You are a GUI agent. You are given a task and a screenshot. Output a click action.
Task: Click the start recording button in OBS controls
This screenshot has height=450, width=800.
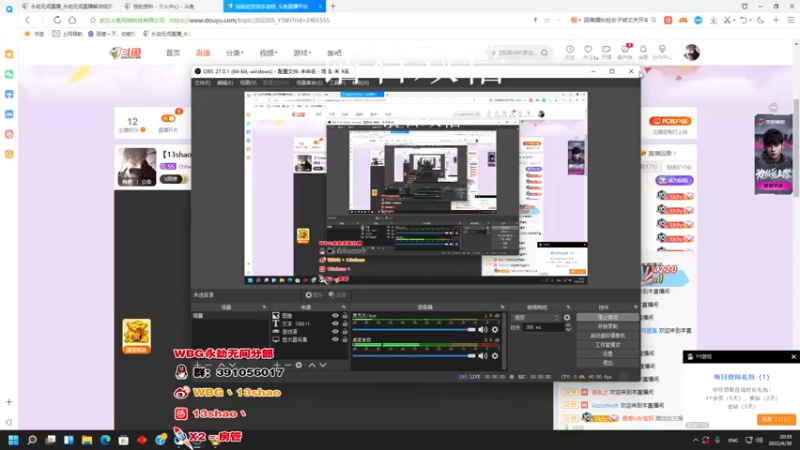click(x=607, y=327)
